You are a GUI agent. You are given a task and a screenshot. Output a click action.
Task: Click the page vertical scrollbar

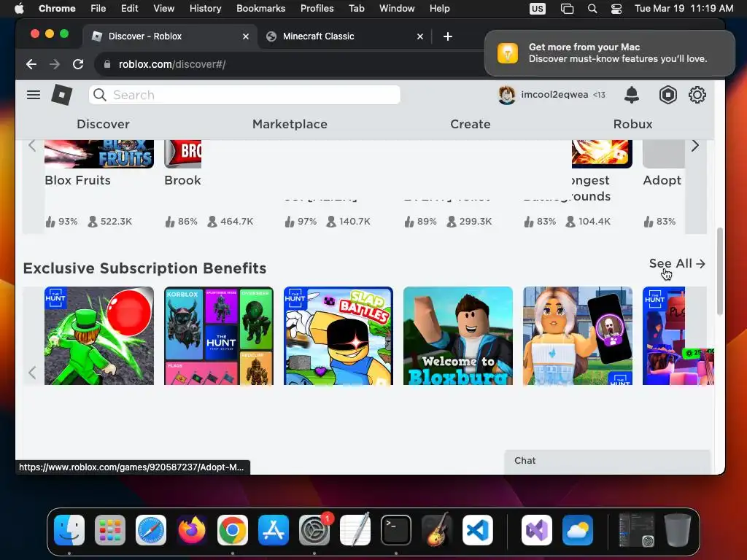tap(720, 271)
